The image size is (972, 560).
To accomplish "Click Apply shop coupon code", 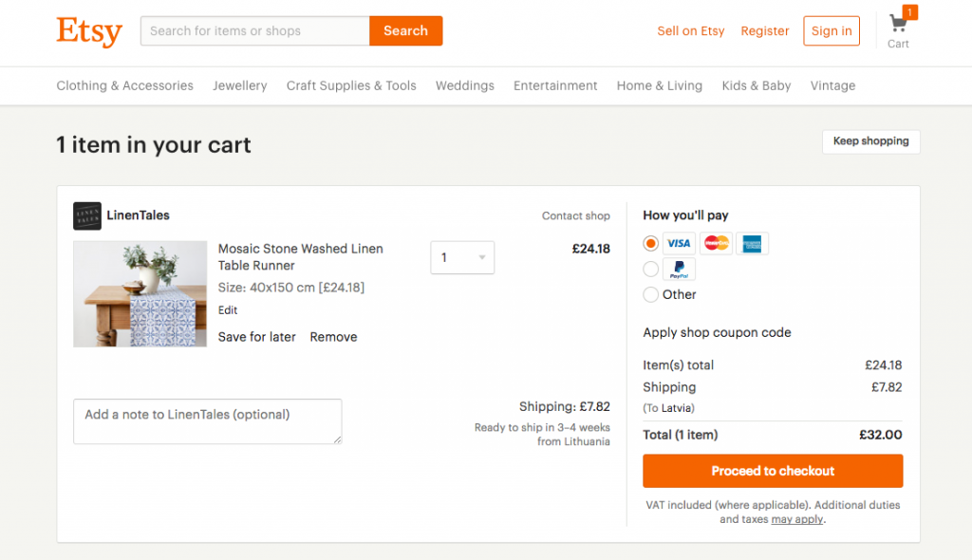I will pos(717,332).
